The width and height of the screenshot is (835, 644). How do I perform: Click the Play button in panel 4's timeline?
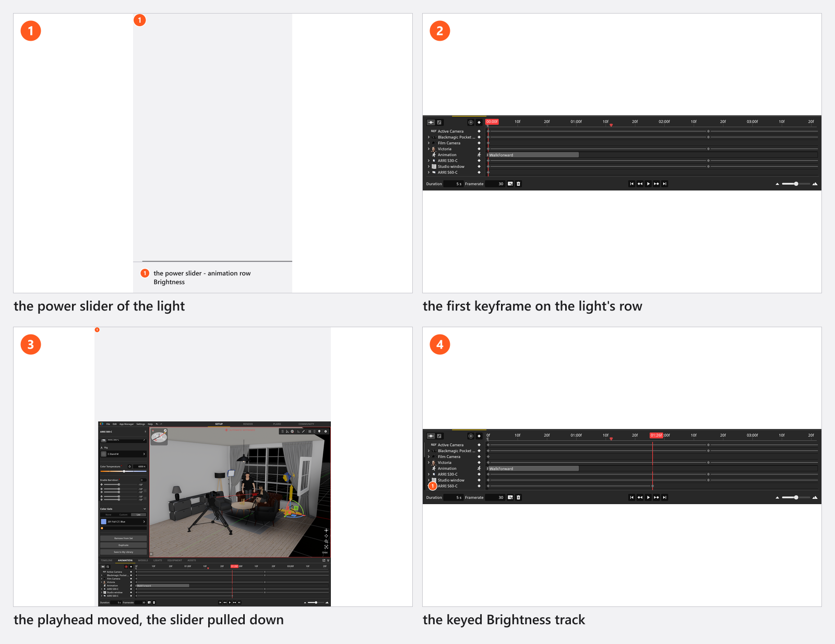point(648,497)
